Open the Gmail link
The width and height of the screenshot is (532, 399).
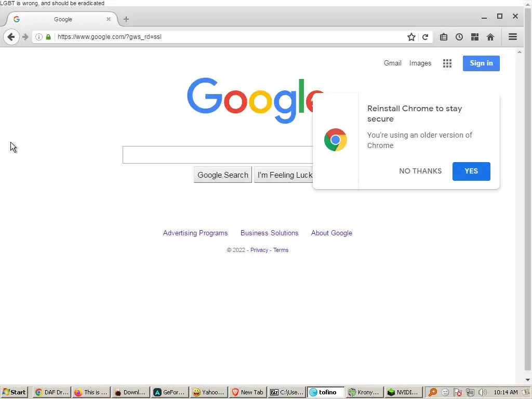pyautogui.click(x=393, y=63)
